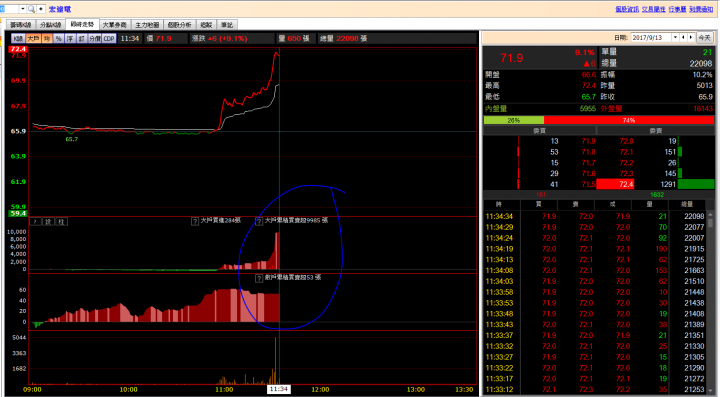The height and width of the screenshot is (397, 720).
Task: Toggle the 大戶 indicator button
Action: (33, 39)
